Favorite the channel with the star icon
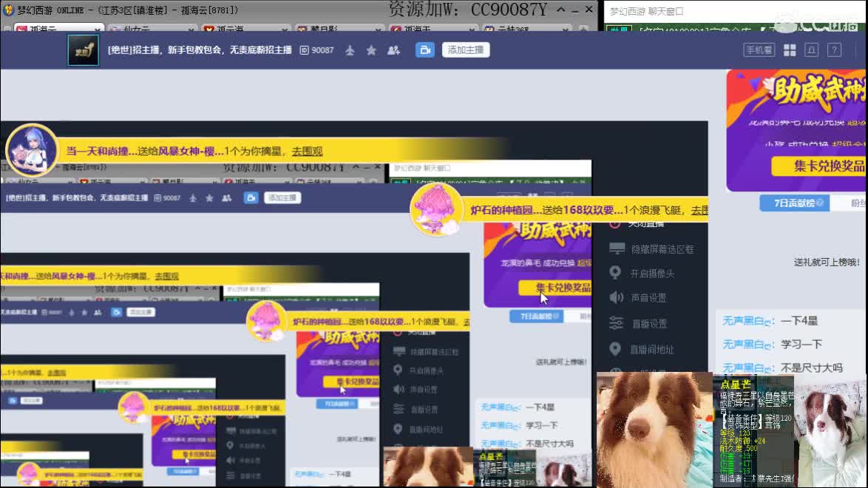The height and width of the screenshot is (488, 868). (371, 50)
